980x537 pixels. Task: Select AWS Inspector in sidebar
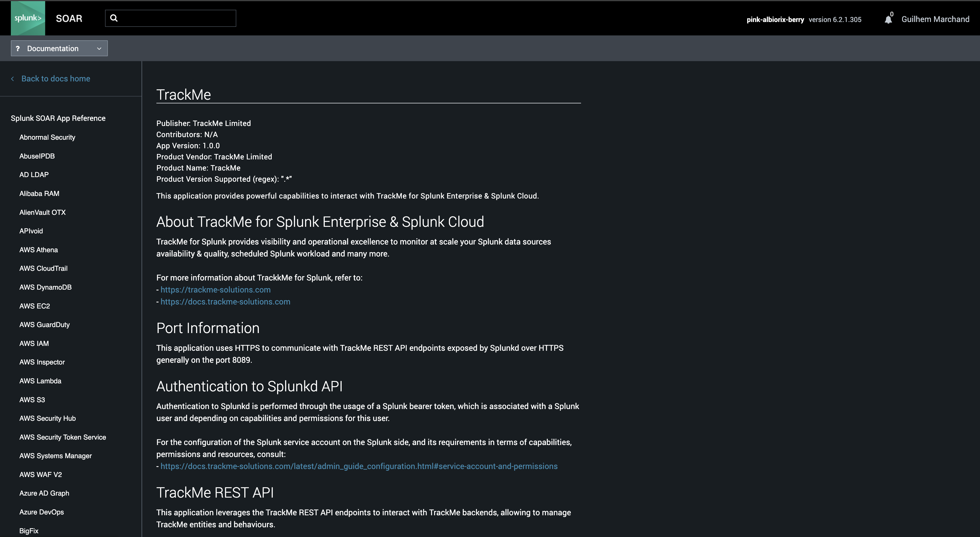click(42, 362)
